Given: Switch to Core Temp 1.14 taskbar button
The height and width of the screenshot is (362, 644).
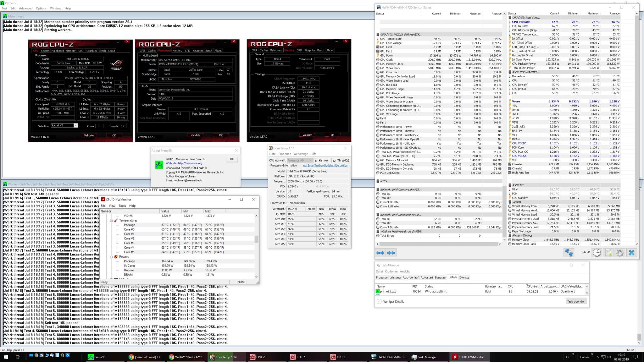Looking at the screenshot, I should point(226,357).
